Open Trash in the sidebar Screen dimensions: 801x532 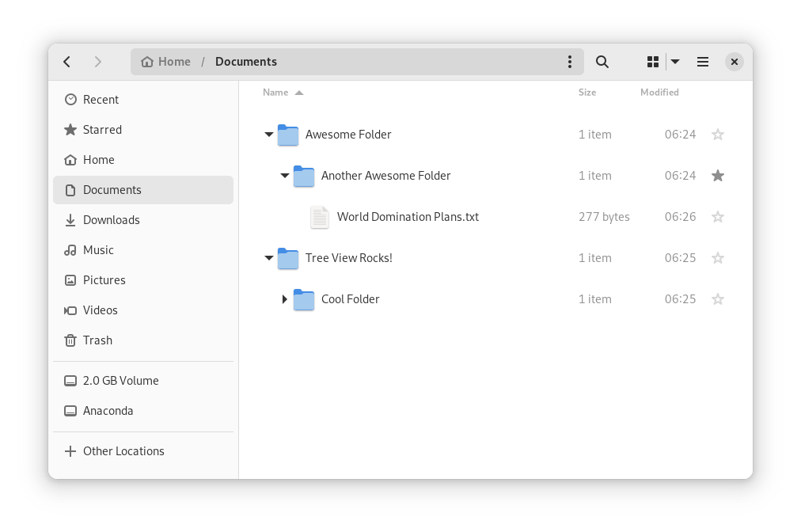(x=97, y=340)
